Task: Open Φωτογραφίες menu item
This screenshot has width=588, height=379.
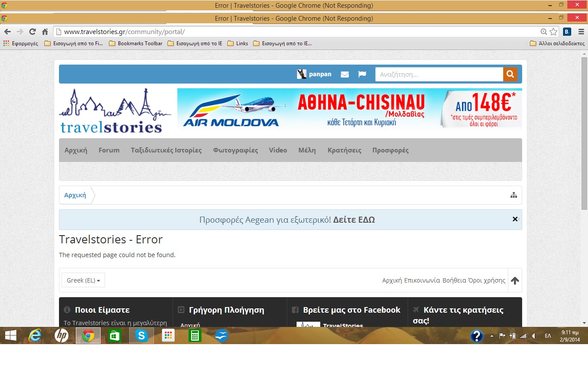Action: (x=235, y=150)
